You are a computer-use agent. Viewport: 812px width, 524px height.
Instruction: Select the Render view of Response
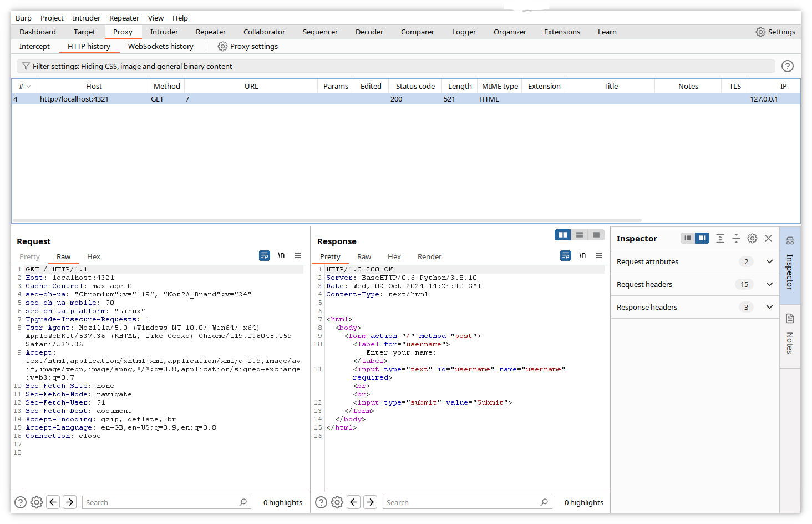[429, 257]
